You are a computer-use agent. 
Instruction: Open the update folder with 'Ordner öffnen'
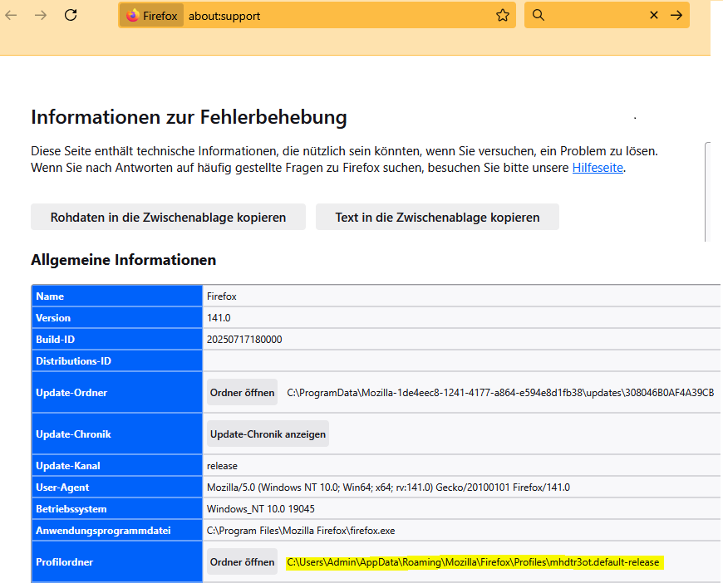coord(242,391)
